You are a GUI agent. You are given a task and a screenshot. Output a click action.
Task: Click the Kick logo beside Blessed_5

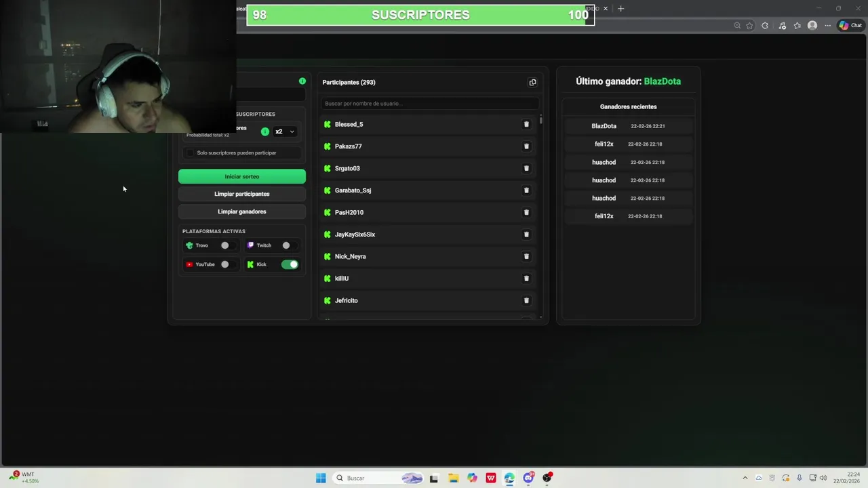(328, 125)
